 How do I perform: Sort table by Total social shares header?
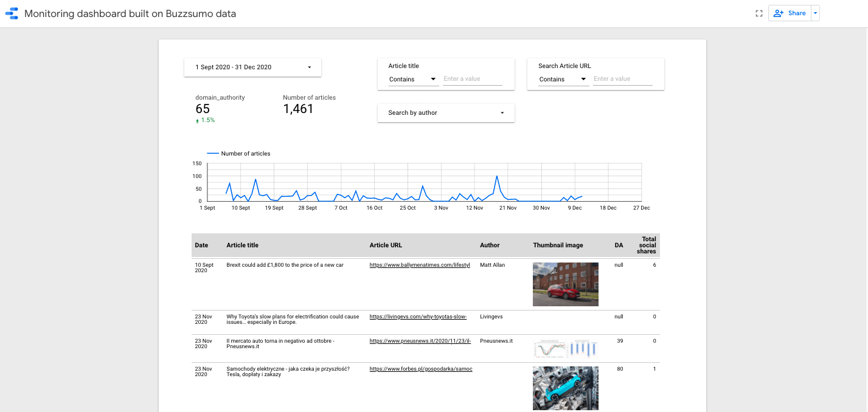[646, 245]
